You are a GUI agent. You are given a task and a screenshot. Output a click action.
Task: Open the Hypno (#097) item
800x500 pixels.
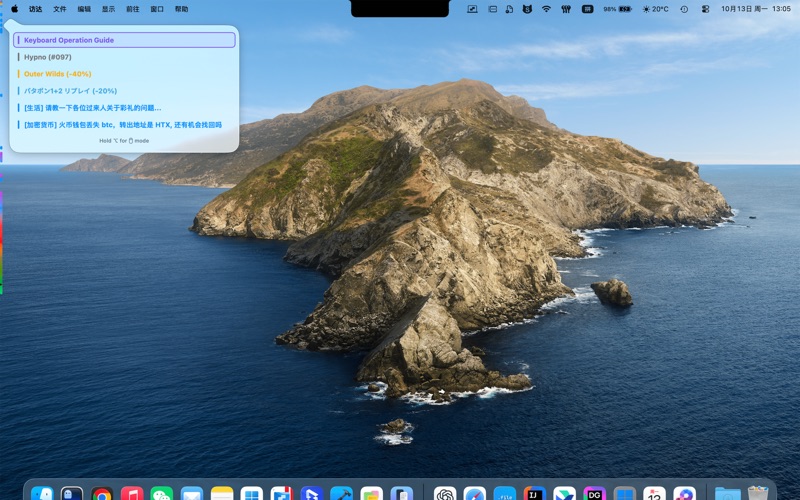pyautogui.click(x=48, y=57)
